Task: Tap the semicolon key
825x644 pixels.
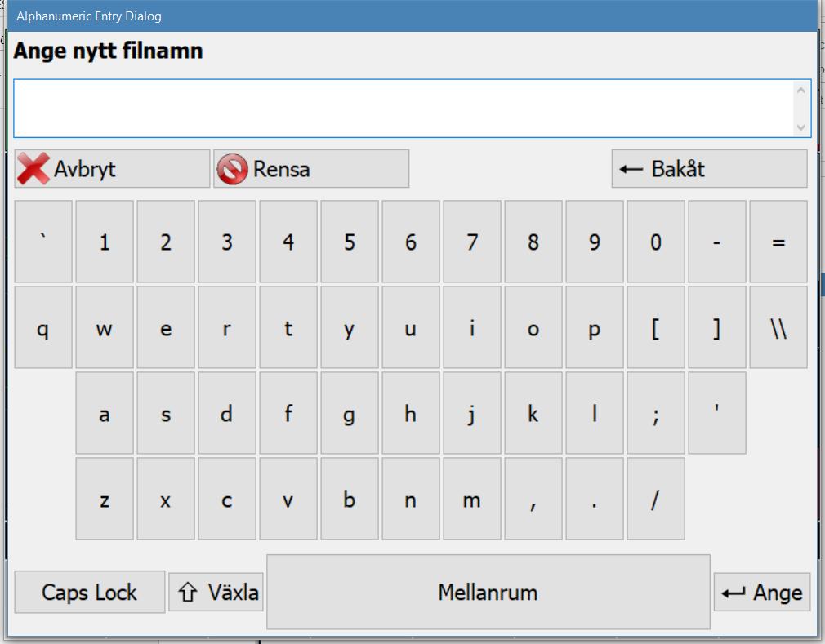Action: click(x=656, y=413)
